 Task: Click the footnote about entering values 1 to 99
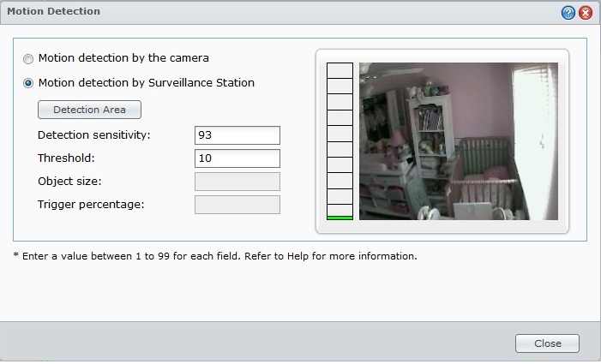pyautogui.click(x=214, y=256)
